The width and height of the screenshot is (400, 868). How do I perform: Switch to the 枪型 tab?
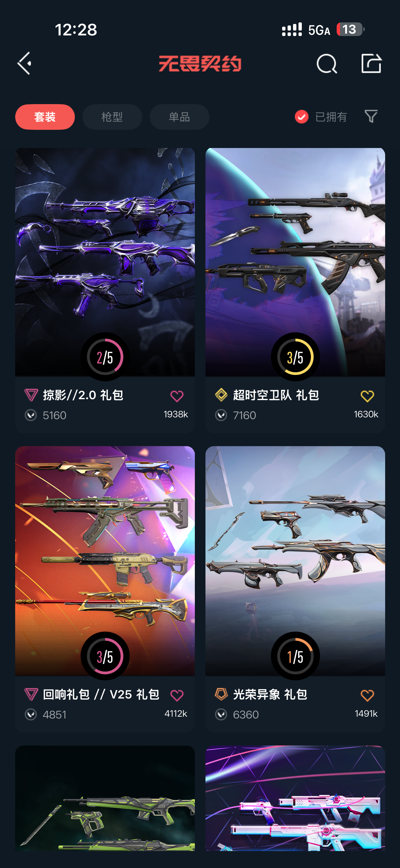tap(112, 117)
